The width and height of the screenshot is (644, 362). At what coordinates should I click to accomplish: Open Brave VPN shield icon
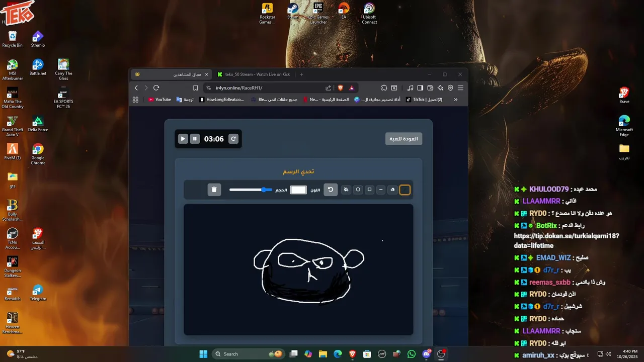click(x=450, y=87)
